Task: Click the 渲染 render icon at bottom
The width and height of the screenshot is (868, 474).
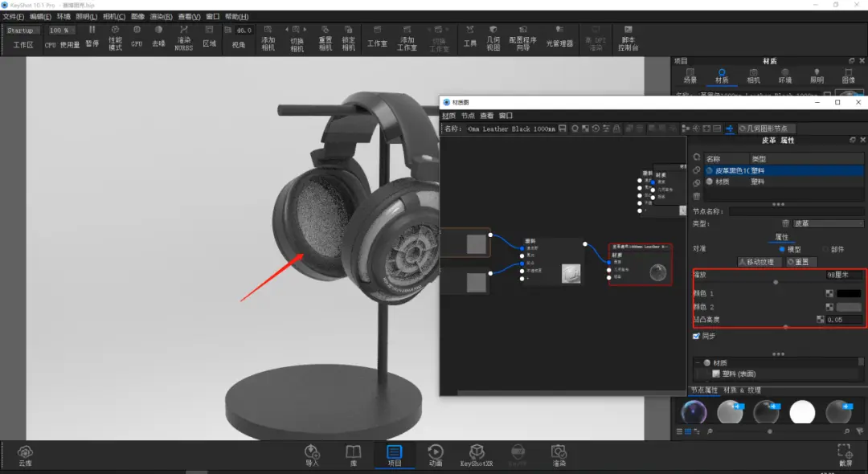Action: pos(559,456)
